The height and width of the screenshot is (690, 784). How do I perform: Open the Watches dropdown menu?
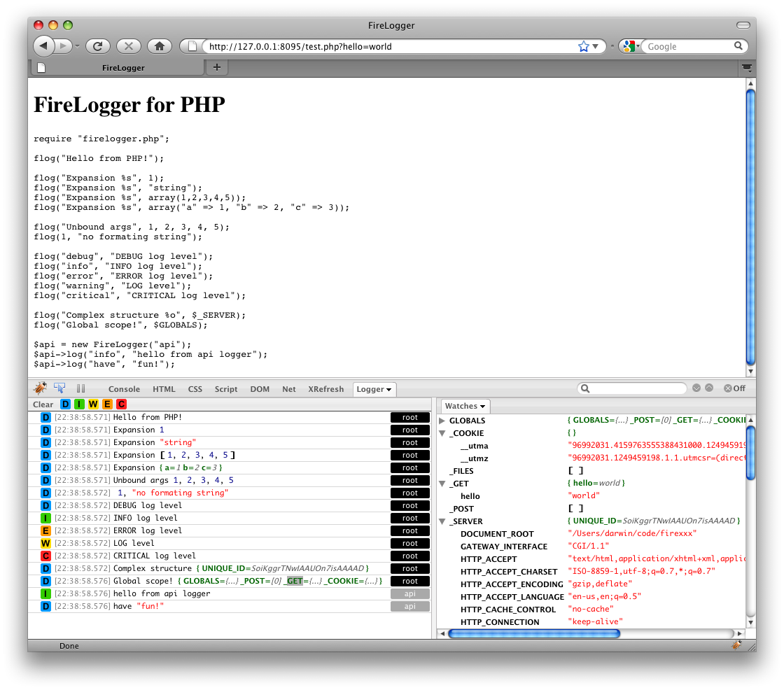pos(465,406)
